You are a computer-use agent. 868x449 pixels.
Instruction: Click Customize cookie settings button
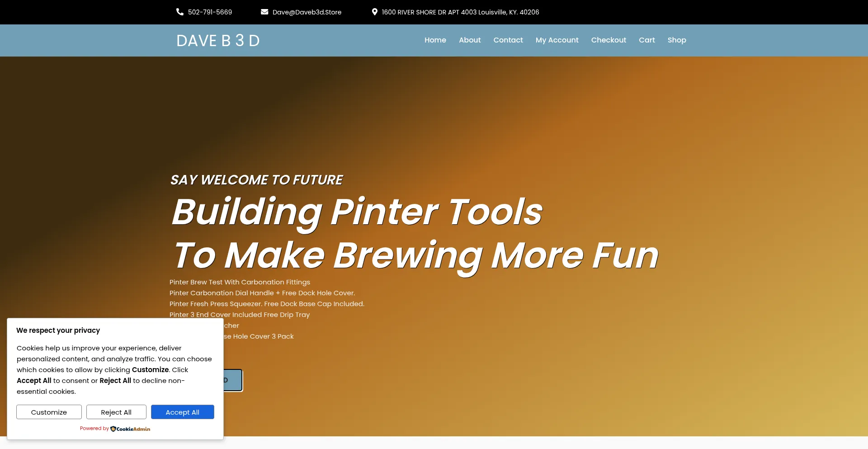(x=49, y=412)
